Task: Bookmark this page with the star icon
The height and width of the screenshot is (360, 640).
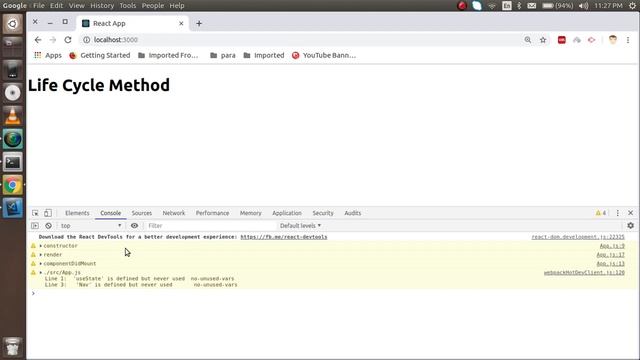Action: click(543, 40)
